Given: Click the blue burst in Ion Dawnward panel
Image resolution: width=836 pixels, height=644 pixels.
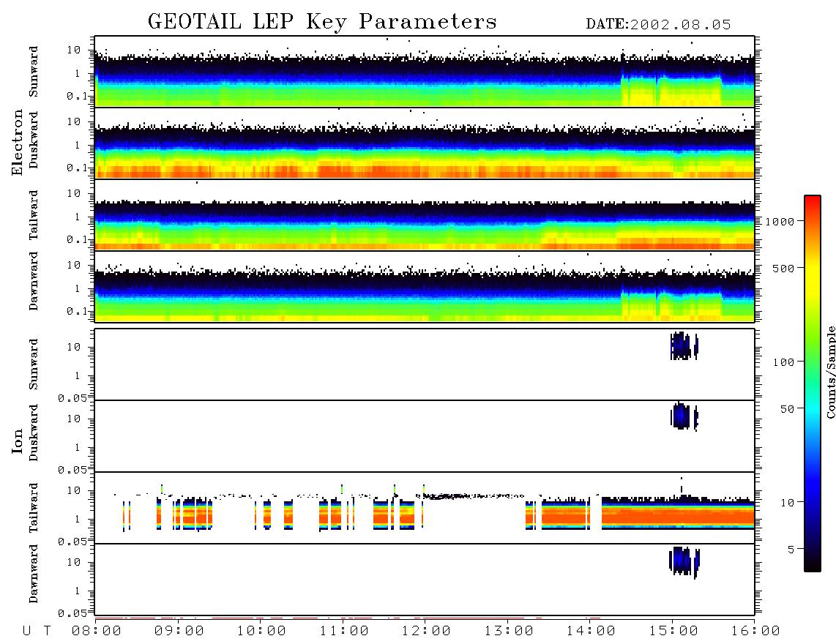Looking at the screenshot, I should pos(684,561).
